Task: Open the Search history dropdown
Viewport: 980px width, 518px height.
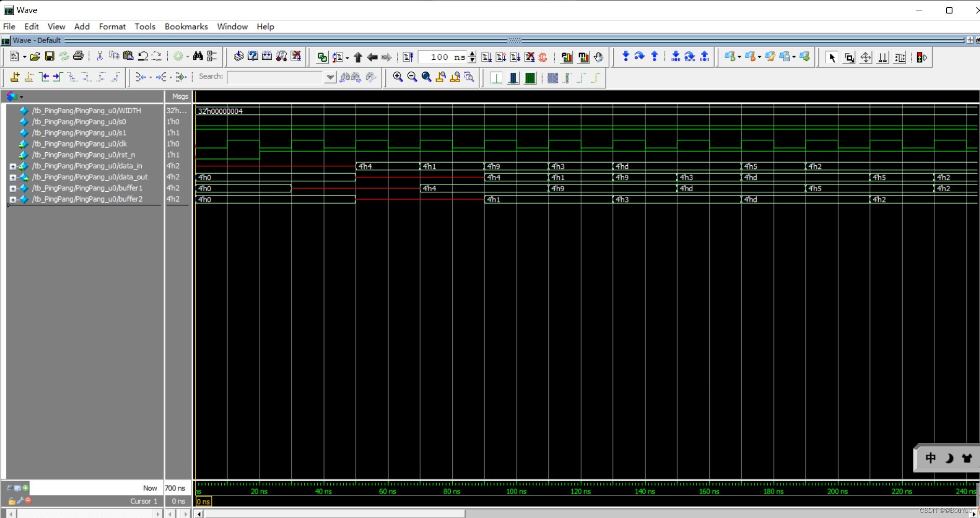Action: tap(330, 77)
